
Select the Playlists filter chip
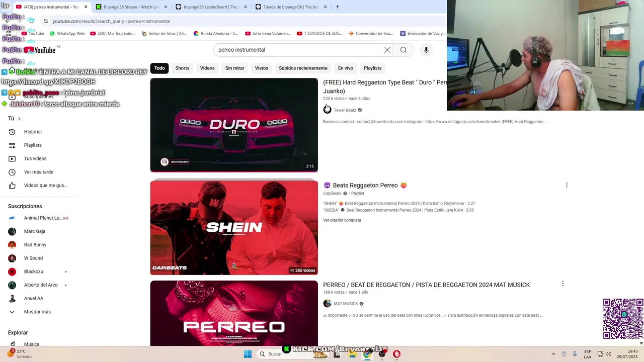372,68
